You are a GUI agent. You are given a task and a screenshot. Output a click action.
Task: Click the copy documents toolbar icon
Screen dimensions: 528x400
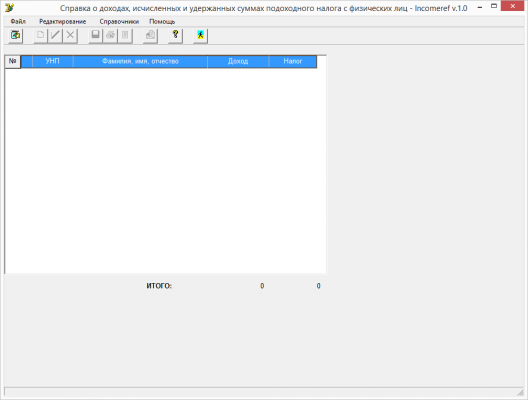pyautogui.click(x=150, y=35)
